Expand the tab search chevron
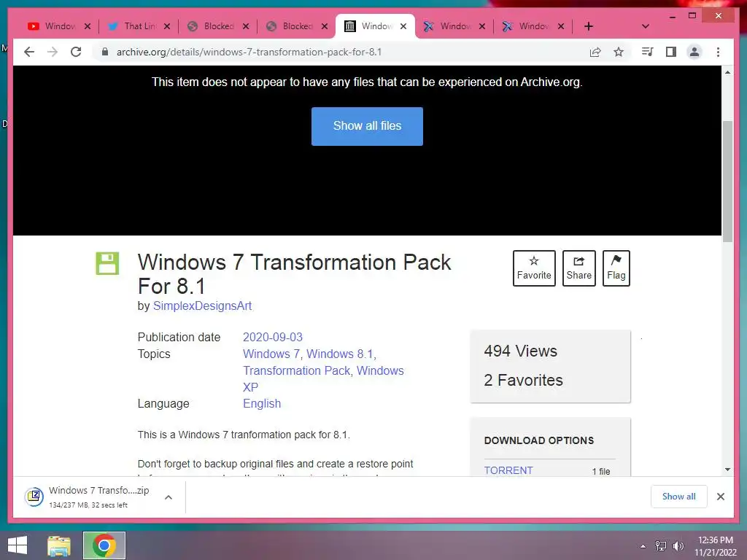Screen dimensions: 747x560 click(x=646, y=26)
